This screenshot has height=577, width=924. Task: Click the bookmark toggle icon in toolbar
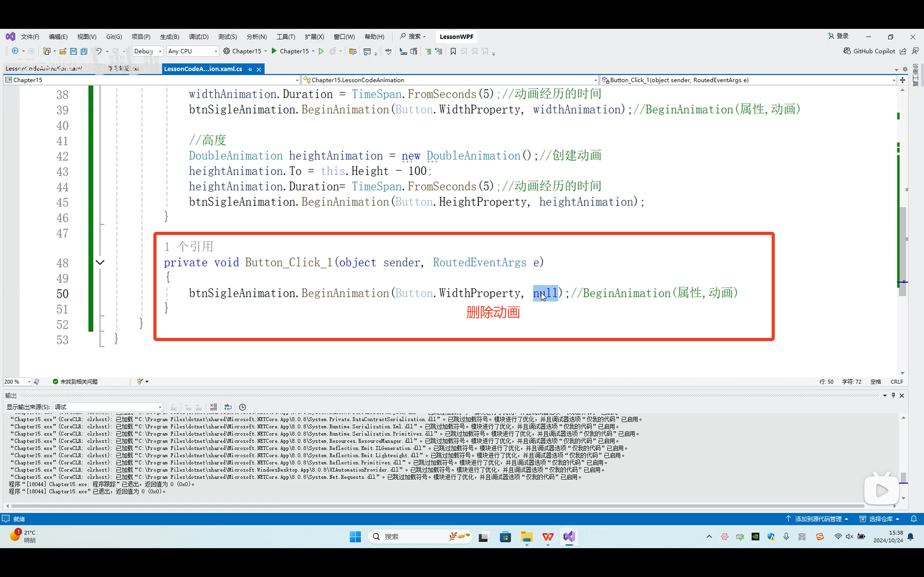pos(453,51)
